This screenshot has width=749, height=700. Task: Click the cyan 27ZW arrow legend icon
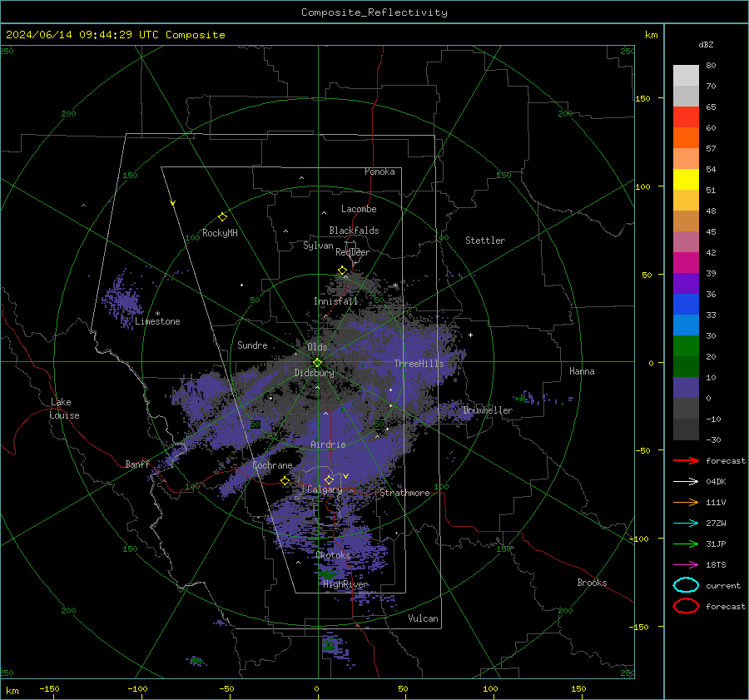coord(686,524)
